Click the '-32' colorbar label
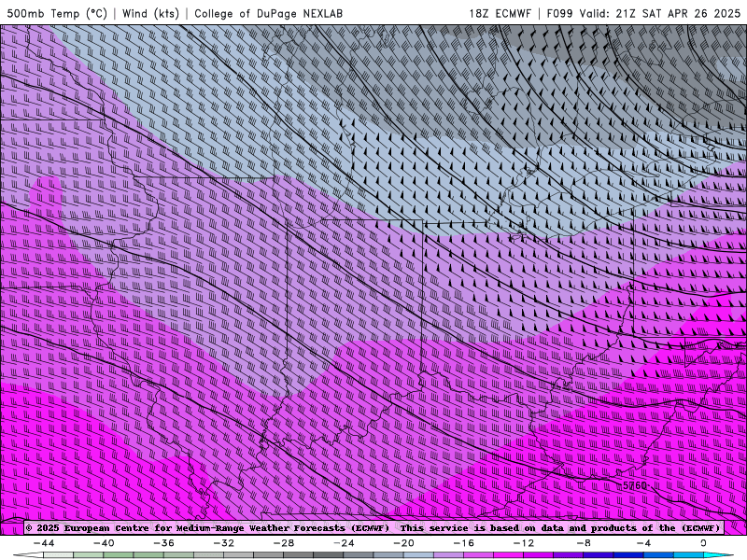The width and height of the screenshot is (747, 560). [224, 543]
